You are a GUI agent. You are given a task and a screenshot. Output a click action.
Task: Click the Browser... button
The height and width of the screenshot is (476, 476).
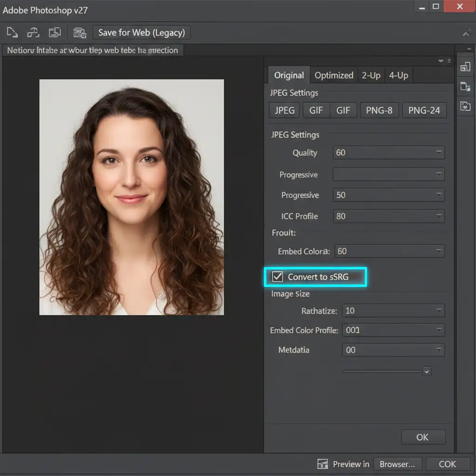397,464
